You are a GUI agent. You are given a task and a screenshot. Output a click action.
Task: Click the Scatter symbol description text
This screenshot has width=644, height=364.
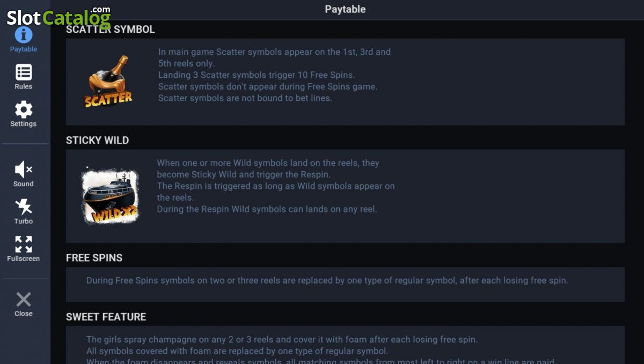pos(274,75)
